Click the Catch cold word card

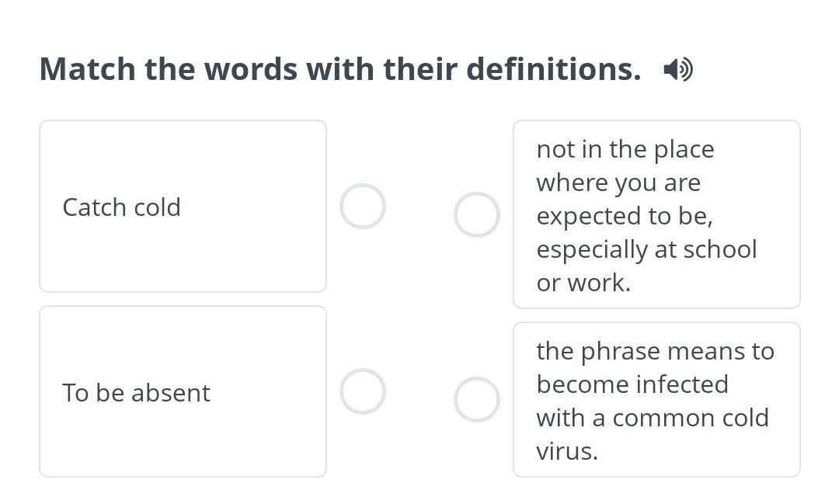click(x=183, y=207)
